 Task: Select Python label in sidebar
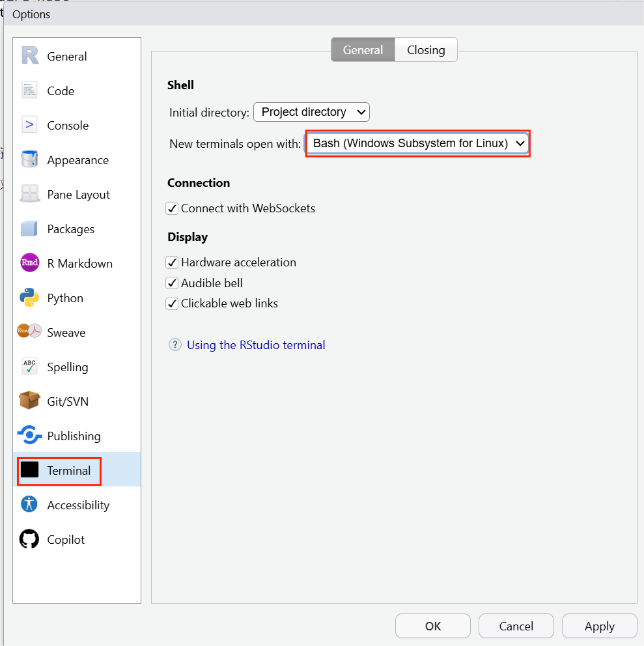click(x=65, y=298)
